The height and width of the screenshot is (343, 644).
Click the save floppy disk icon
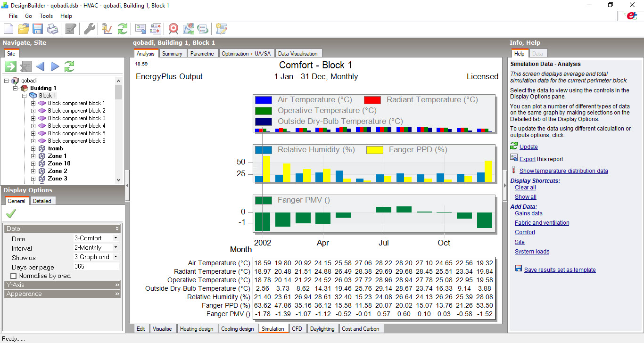(x=38, y=29)
